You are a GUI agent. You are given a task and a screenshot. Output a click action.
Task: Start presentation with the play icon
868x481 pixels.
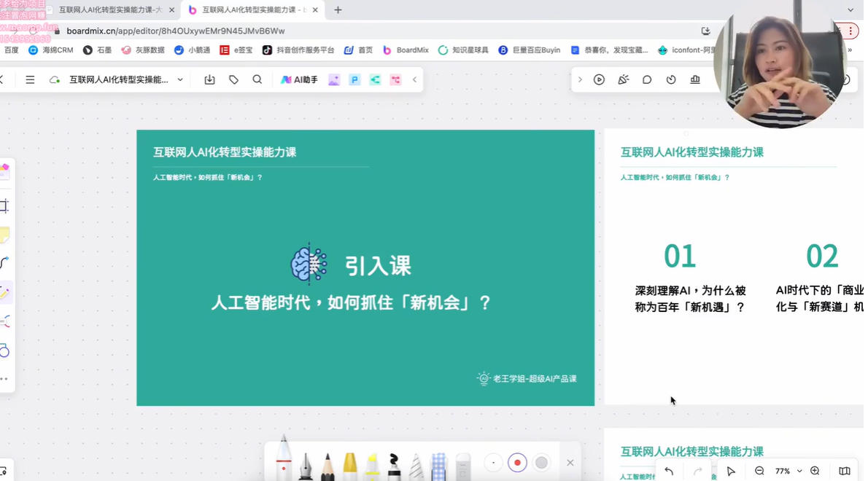click(598, 79)
